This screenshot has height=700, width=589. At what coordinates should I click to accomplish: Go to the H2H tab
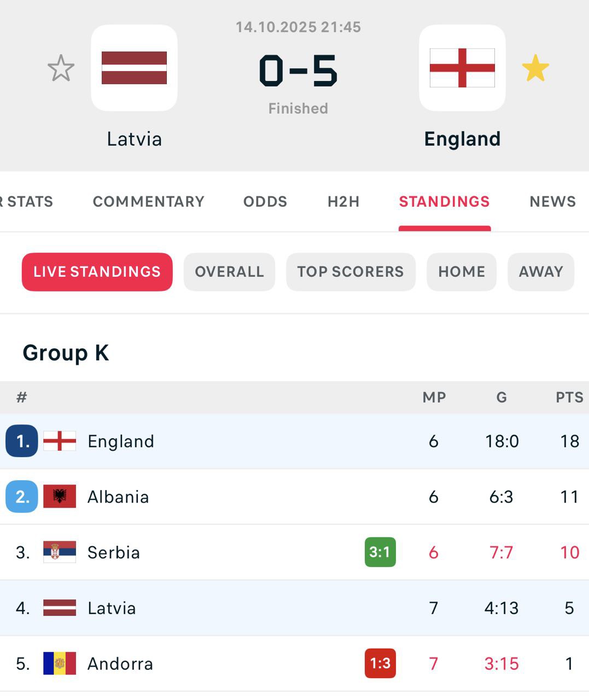(343, 202)
